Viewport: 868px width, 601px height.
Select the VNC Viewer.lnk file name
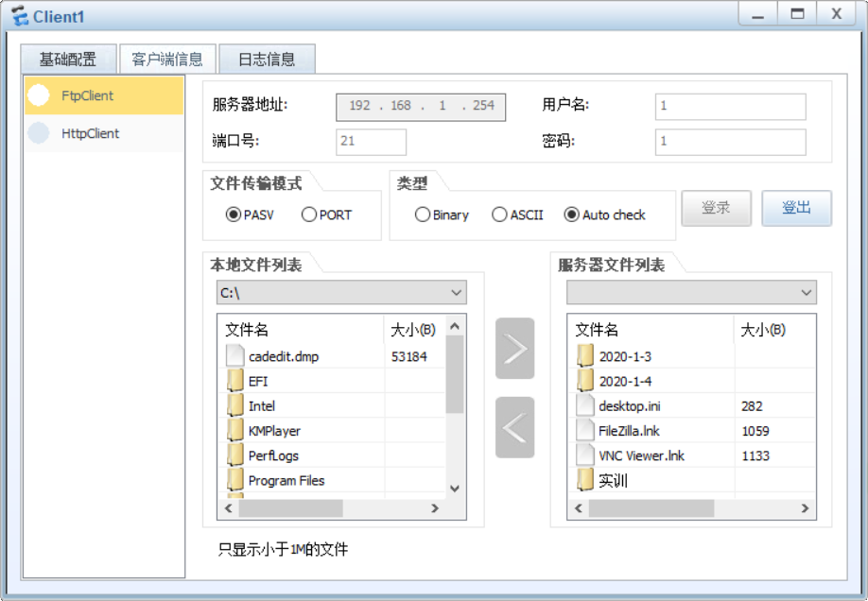pyautogui.click(x=642, y=455)
